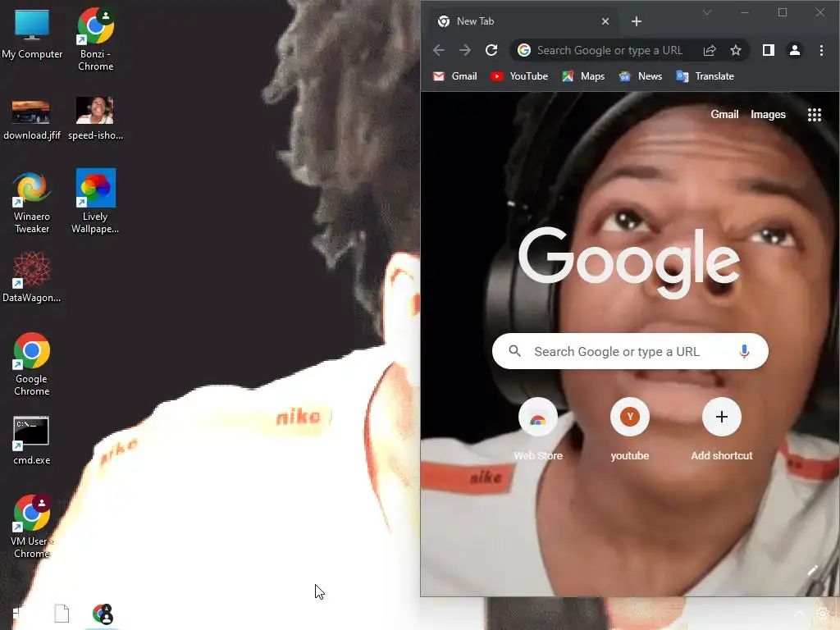Screen dimensions: 840x630
Task: Open the Windows Start button
Action: [x=18, y=614]
